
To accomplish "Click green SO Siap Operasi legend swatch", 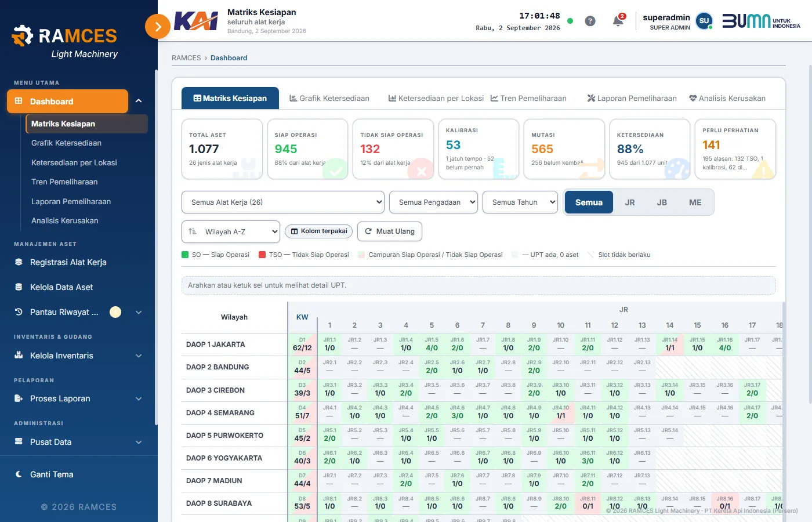I will tap(185, 255).
